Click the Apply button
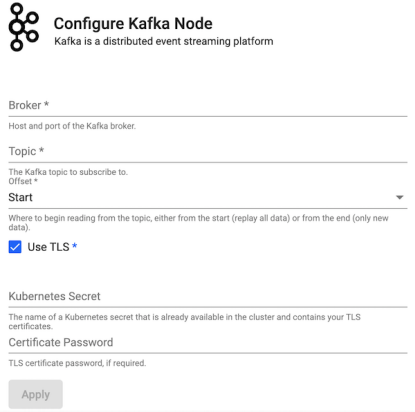Screen dimensions: 415x412 [36, 394]
